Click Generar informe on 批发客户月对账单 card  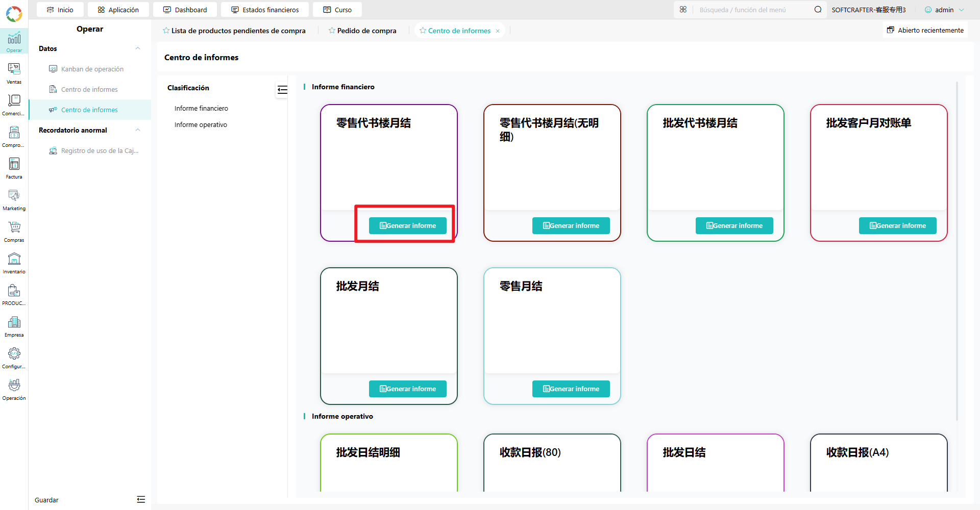click(897, 225)
